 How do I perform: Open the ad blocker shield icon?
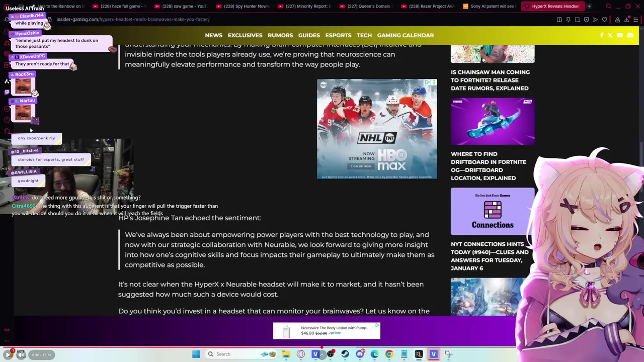click(586, 20)
